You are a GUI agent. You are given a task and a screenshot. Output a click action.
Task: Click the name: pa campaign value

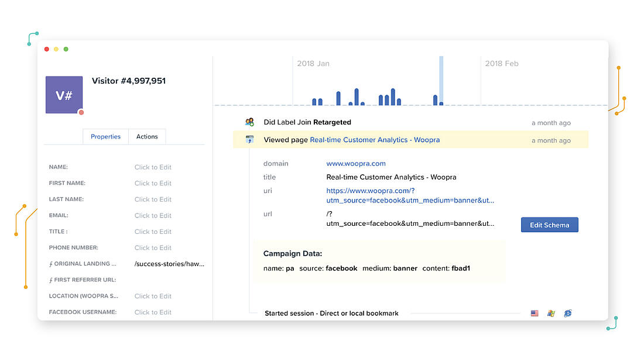(x=279, y=268)
